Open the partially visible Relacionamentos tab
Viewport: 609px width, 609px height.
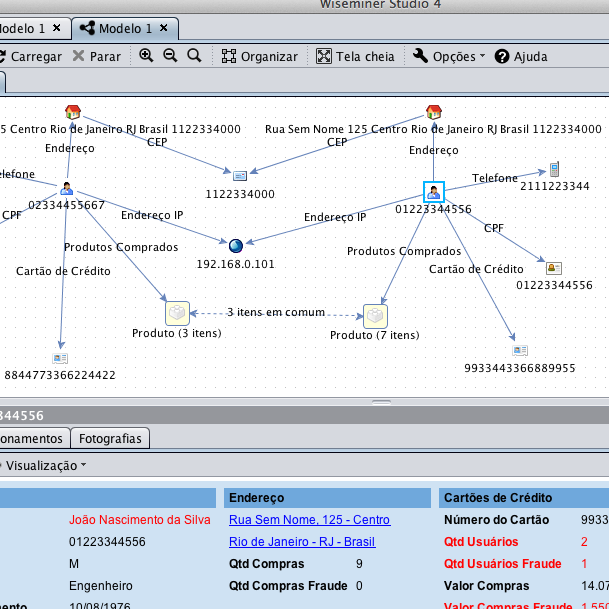click(x=34, y=438)
